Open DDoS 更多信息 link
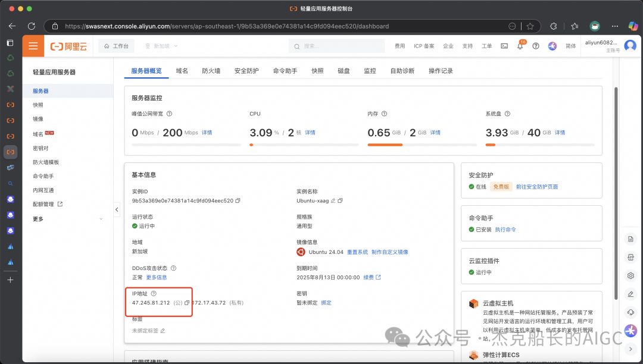Viewport: 643px width, 364px height. pyautogui.click(x=157, y=277)
